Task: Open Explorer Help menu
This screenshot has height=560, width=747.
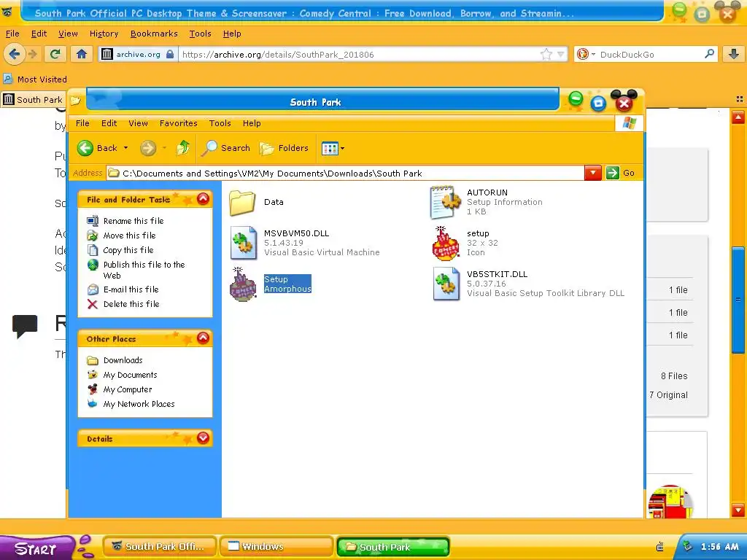Action: click(x=252, y=123)
